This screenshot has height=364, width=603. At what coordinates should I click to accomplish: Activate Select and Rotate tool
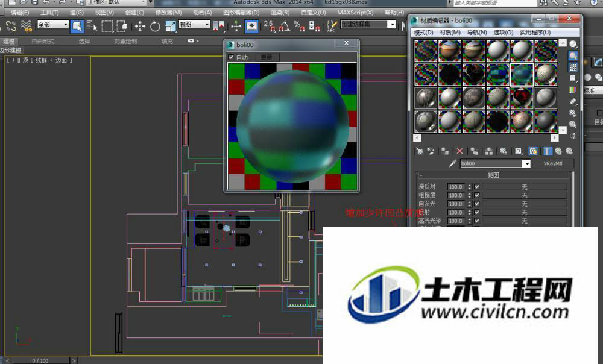[x=155, y=26]
